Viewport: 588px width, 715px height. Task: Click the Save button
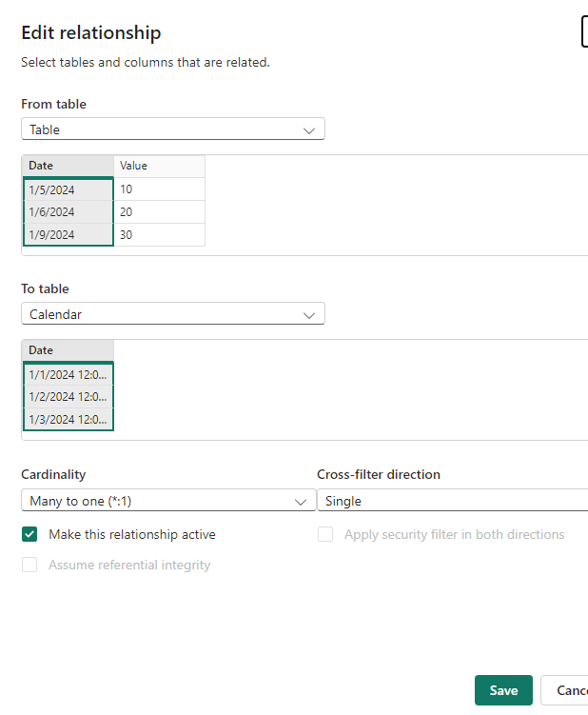(503, 690)
